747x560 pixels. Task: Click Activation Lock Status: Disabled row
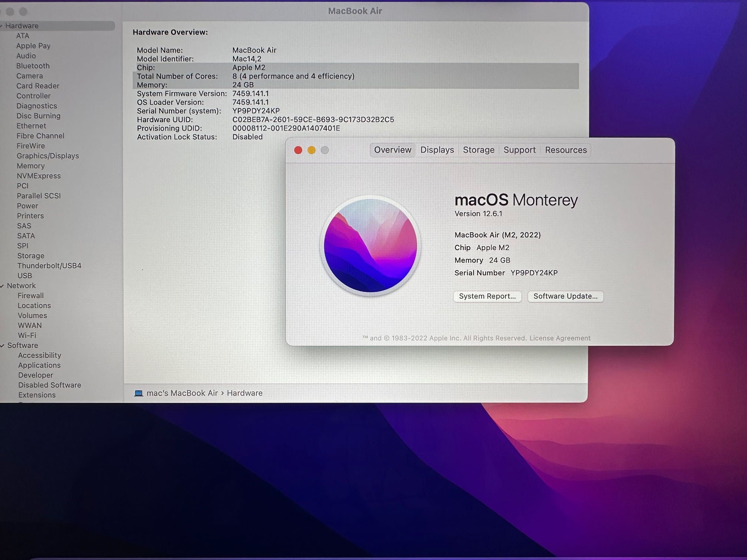200,137
